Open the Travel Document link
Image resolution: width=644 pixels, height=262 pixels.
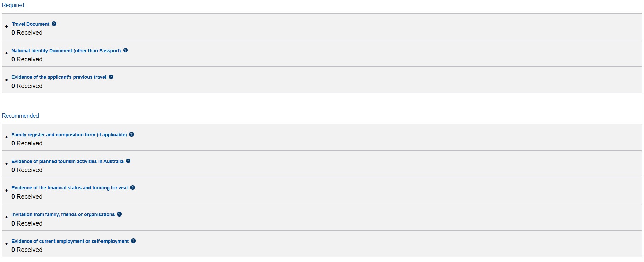(31, 24)
